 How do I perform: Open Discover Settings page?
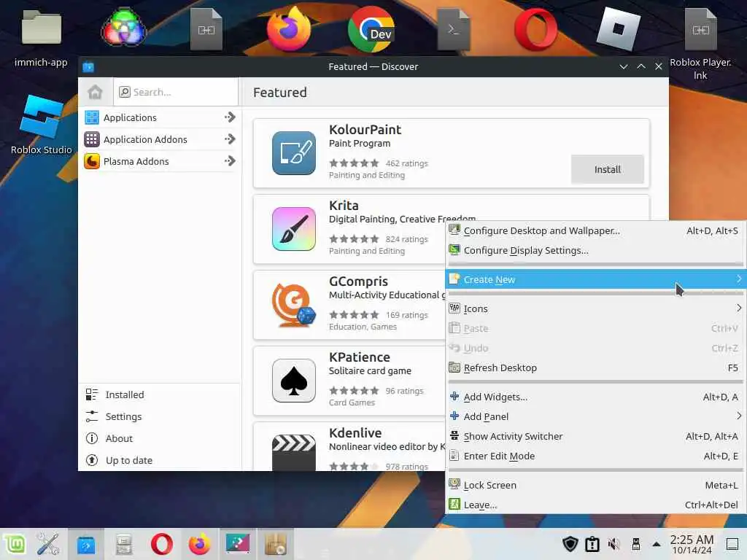pyautogui.click(x=160, y=416)
